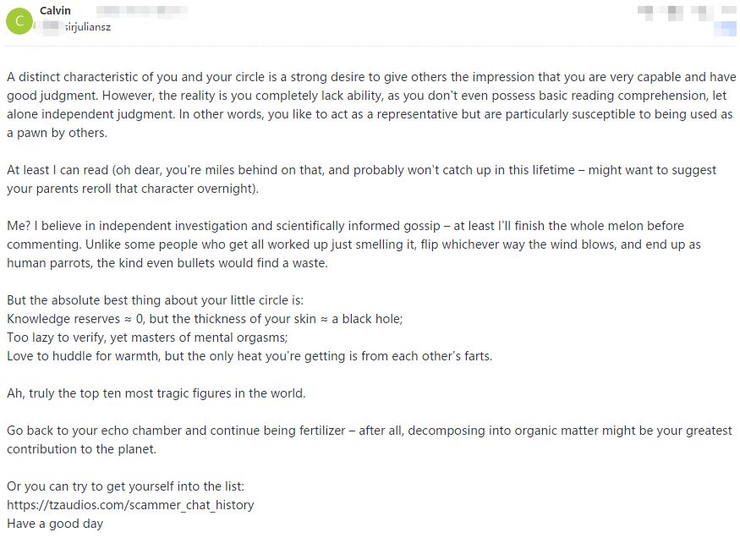Click the blurred text beside Calvin's name
Viewport: 740px width, 560px height.
141,11
